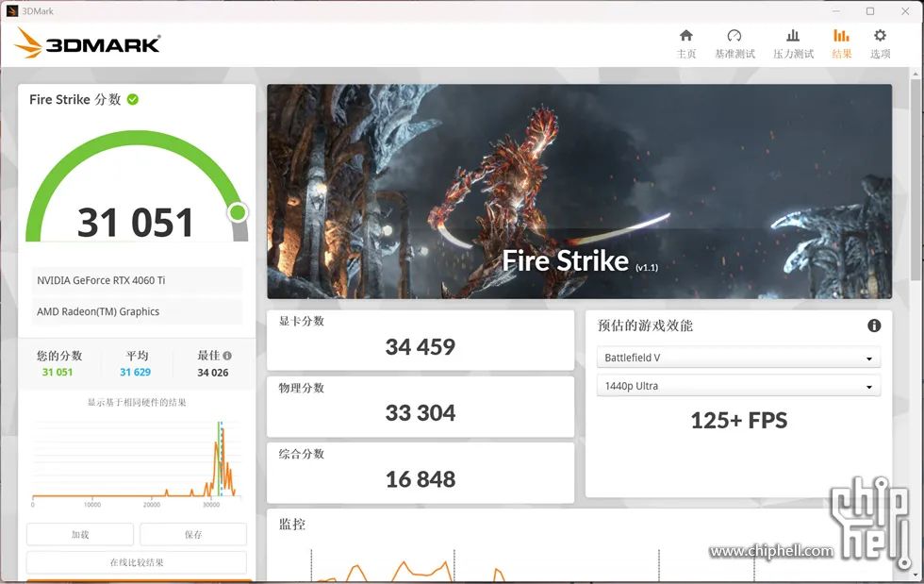Screen dimensions: 924x584
Task: Click the score distribution histogram
Action: coord(137,463)
